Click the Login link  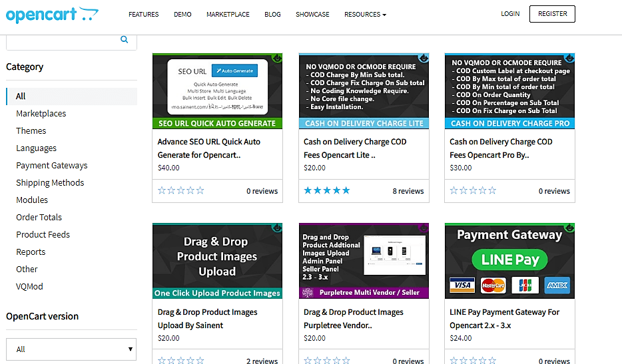pos(510,14)
